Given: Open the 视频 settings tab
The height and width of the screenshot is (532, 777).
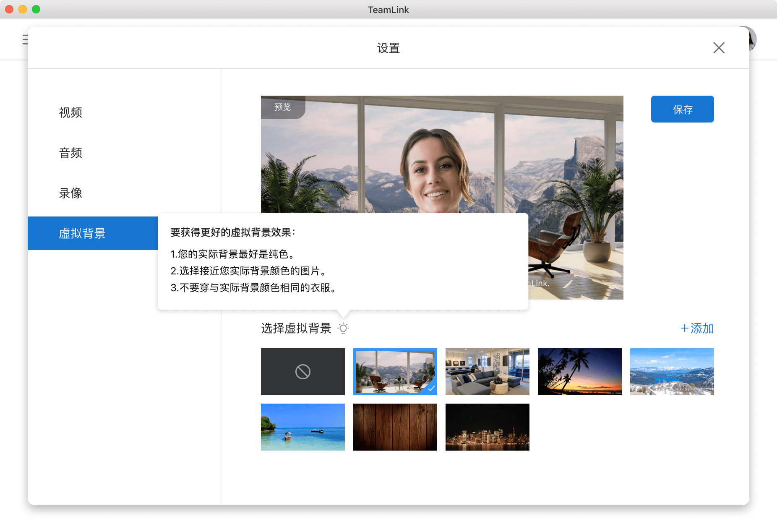Looking at the screenshot, I should pos(70,112).
